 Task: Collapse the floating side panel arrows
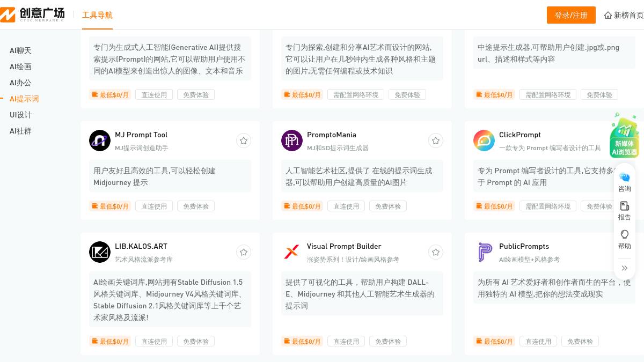[x=625, y=268]
